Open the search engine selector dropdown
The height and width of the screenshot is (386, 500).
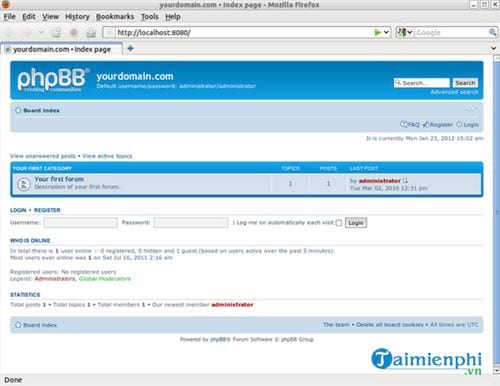(x=405, y=32)
